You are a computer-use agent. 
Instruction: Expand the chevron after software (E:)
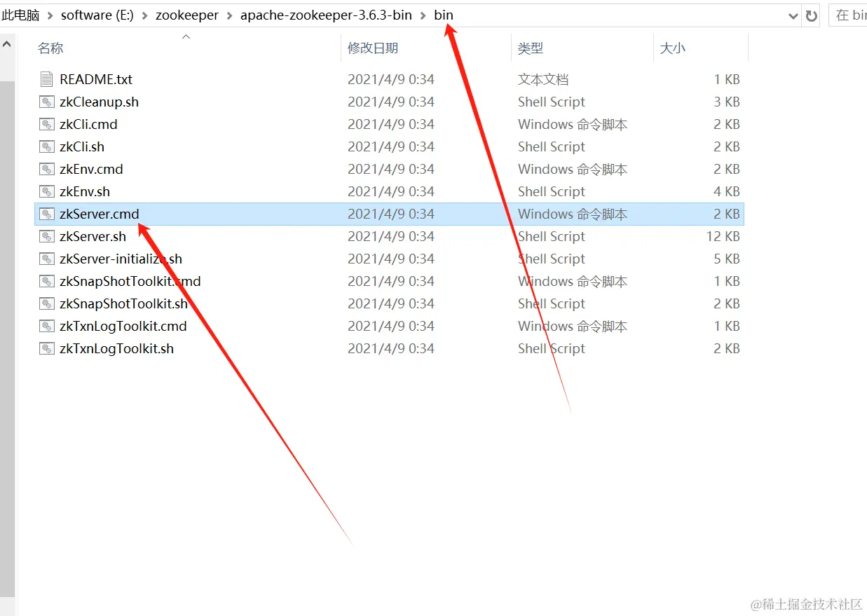pyautogui.click(x=144, y=15)
